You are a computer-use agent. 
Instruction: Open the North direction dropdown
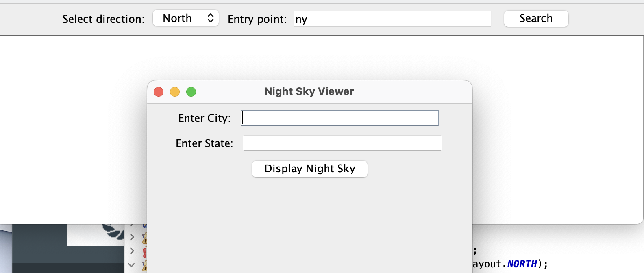click(186, 18)
